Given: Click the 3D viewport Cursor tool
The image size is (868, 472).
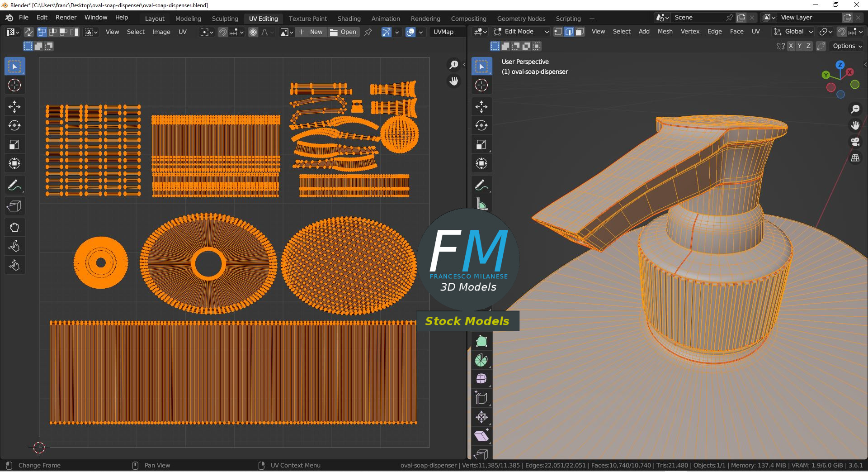Looking at the screenshot, I should point(481,85).
